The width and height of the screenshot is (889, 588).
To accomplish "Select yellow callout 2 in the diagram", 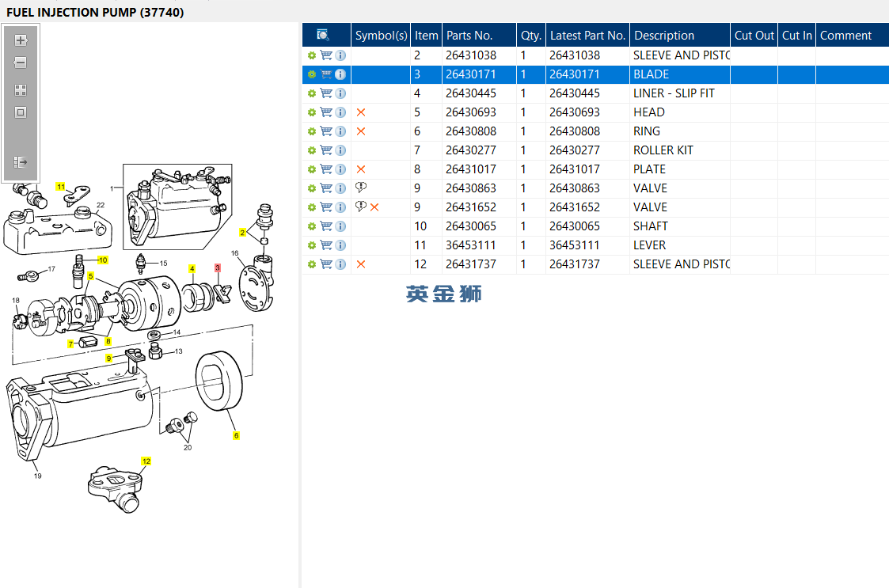I will coord(242,233).
